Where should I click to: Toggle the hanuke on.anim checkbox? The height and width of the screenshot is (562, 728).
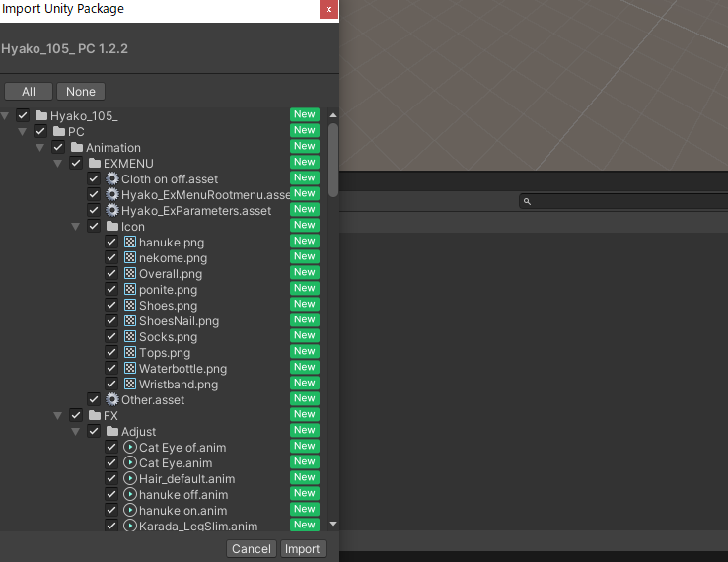point(110,510)
